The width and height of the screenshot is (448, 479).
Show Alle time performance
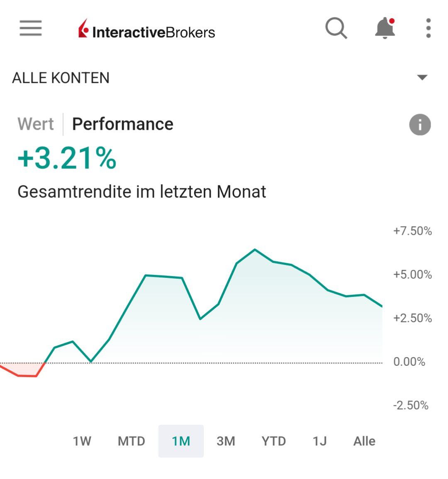[364, 441]
